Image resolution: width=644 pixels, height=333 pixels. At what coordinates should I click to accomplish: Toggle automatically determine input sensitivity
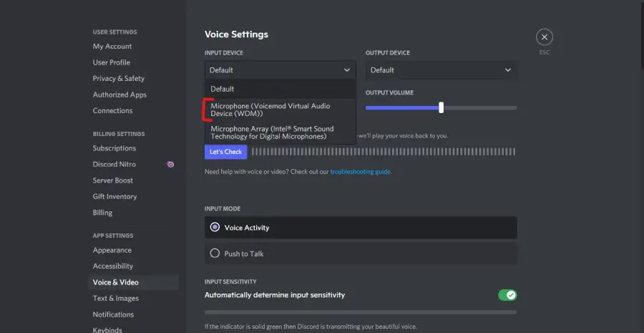click(507, 295)
